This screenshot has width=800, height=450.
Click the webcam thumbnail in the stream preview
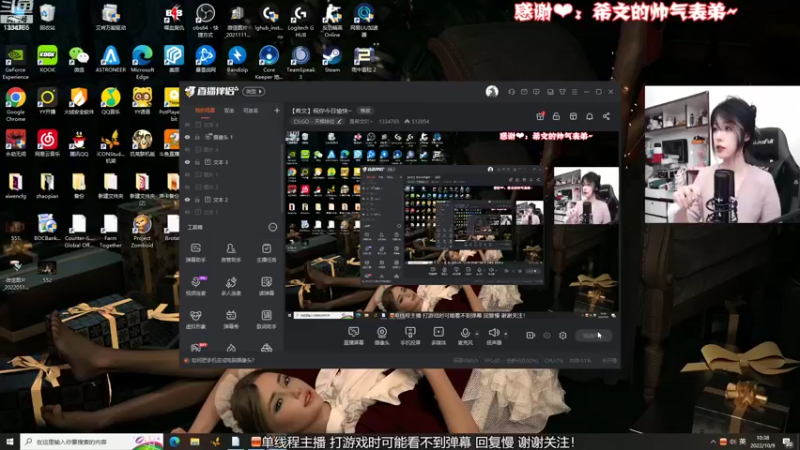pos(586,195)
